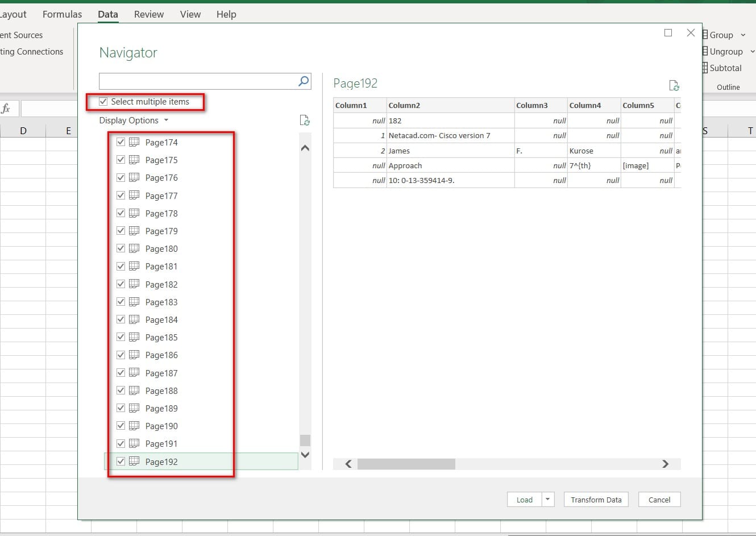Screen dimensions: 756x536
Task: Click the refresh preview icon above table
Action: (x=674, y=85)
